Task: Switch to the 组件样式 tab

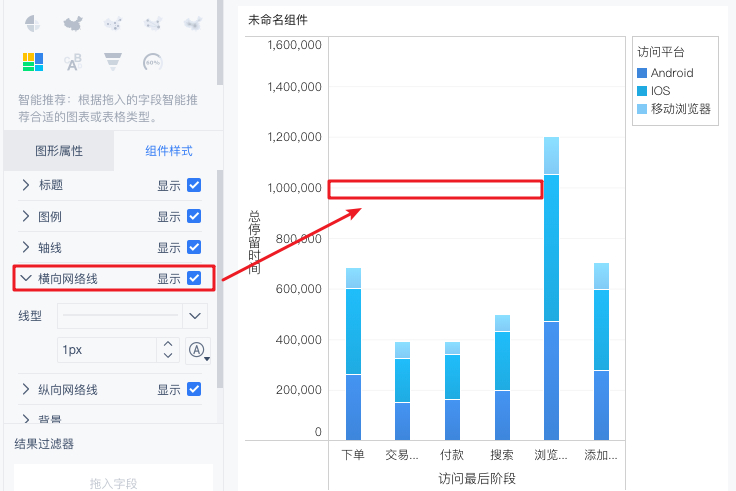Action: click(x=169, y=151)
